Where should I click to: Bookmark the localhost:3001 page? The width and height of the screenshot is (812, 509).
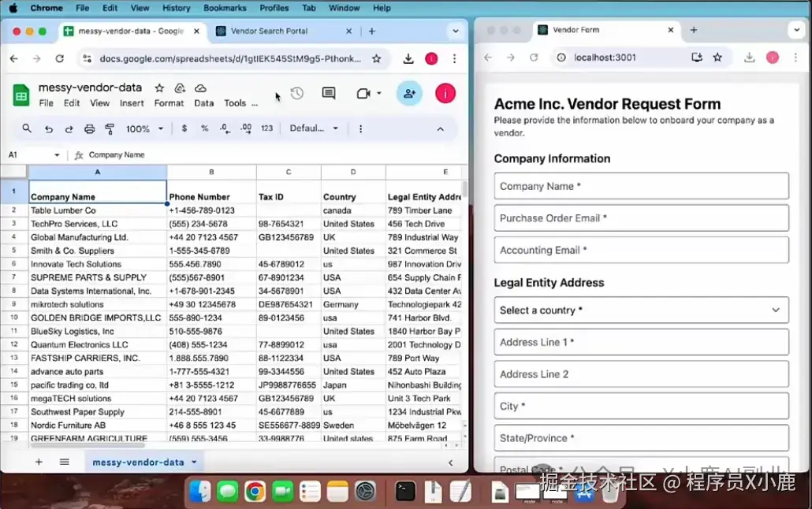tap(717, 58)
